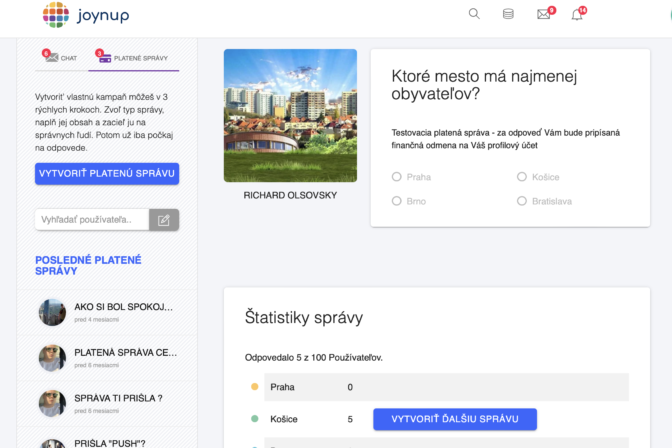Viewport: 672px width, 448px height.
Task: Click 'pred 4 mesiacmi' timestamp
Action: (x=96, y=320)
